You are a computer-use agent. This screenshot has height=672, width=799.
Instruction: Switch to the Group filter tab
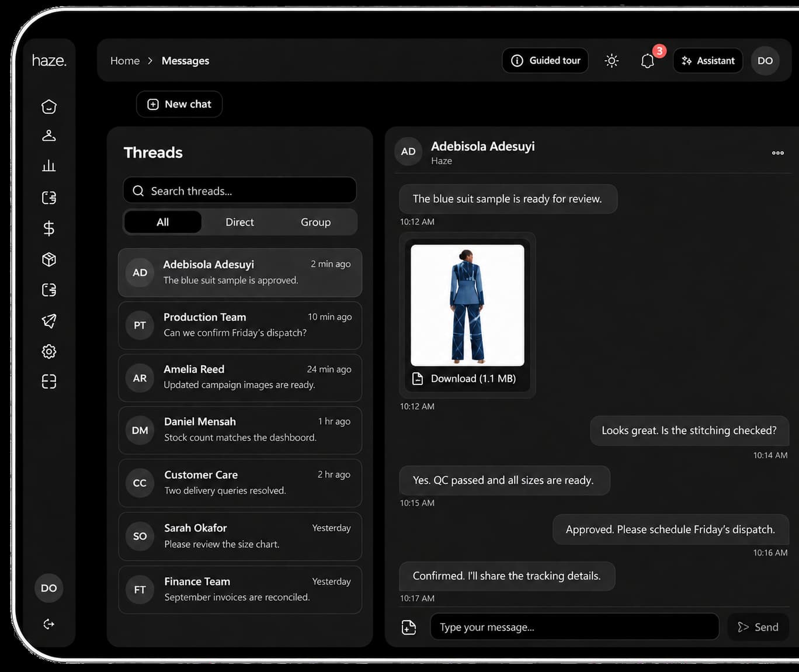coord(315,222)
